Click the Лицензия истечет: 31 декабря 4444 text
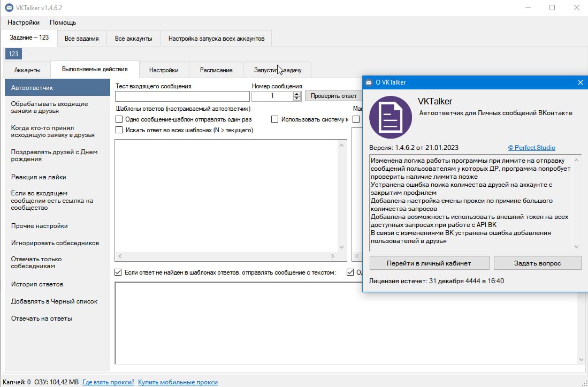This screenshot has width=588, height=387. [x=437, y=281]
